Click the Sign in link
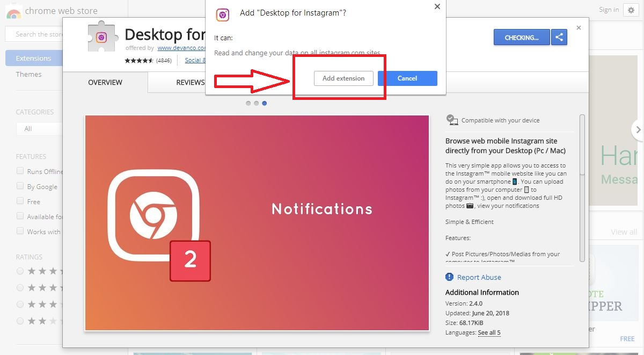The image size is (644, 355). point(609,10)
